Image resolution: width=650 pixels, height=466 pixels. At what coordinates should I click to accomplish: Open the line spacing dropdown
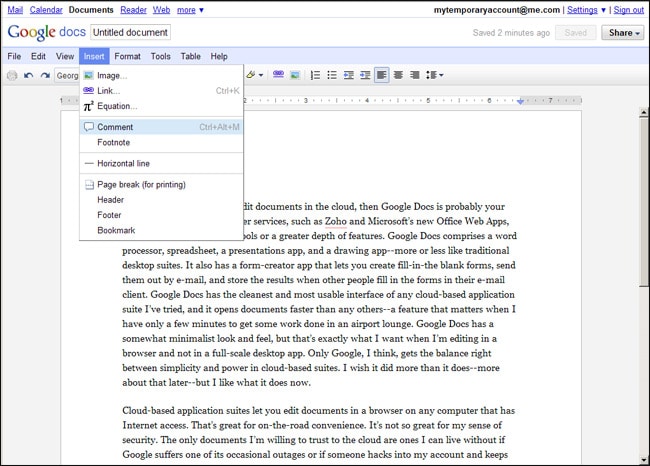[x=434, y=75]
